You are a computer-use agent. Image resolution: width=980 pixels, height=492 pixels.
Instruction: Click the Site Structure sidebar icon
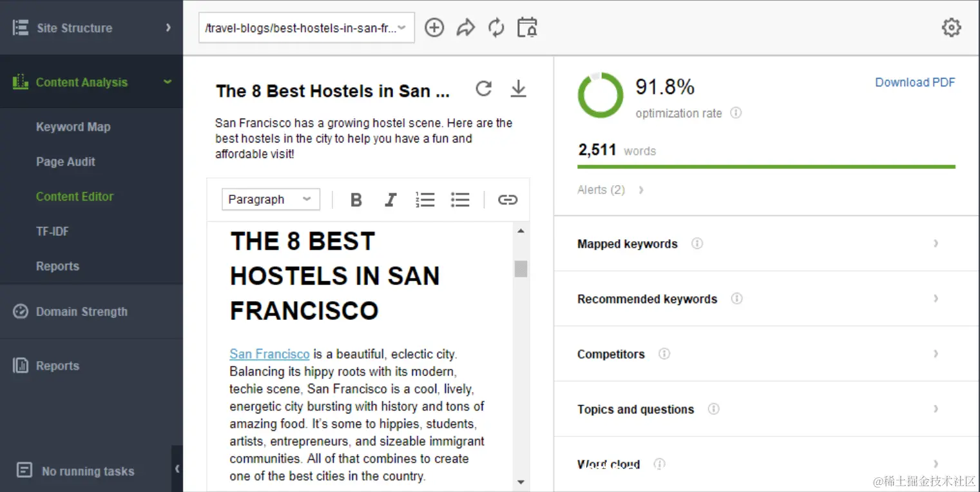pos(21,28)
